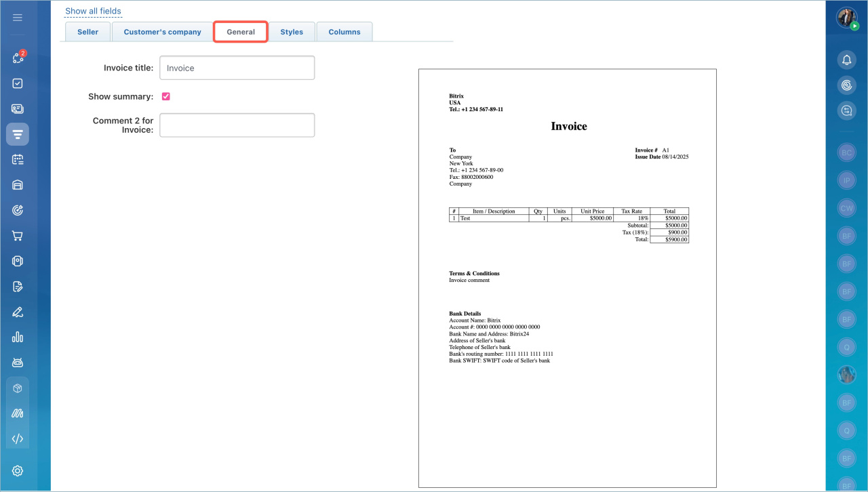The image size is (868, 492).
Task: Open the notifications bell icon
Action: 846,60
